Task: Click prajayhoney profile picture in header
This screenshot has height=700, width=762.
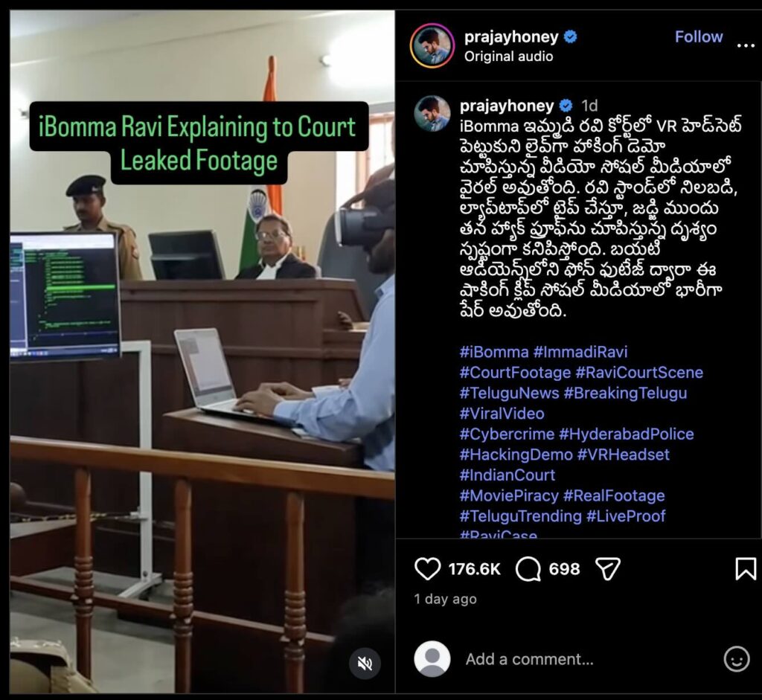Action: pos(432,45)
